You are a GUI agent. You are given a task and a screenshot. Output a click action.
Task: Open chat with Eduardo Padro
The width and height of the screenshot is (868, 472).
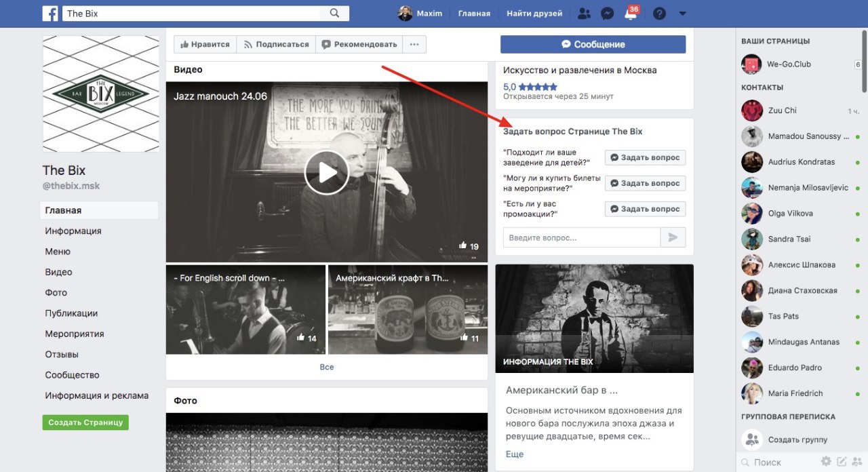tap(799, 368)
